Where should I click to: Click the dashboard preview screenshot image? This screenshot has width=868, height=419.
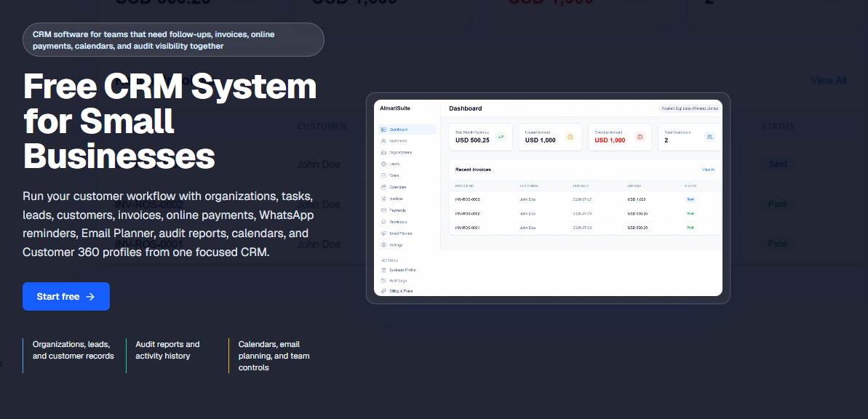(548, 198)
